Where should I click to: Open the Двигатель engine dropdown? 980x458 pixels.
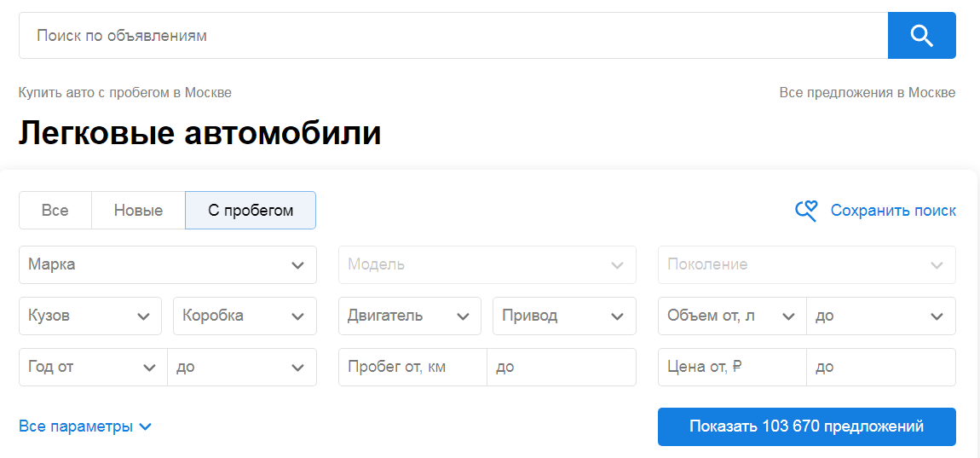[x=409, y=316]
